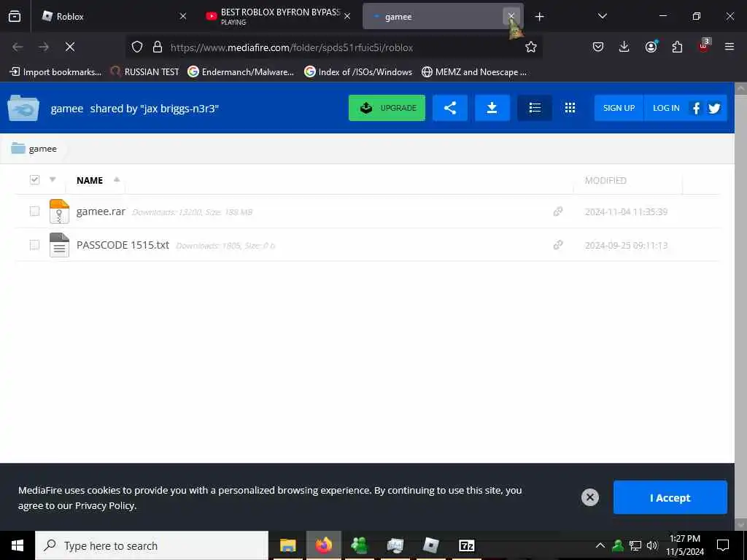The height and width of the screenshot is (560, 747).
Task: Expand the list all tabs chevron
Action: [602, 16]
